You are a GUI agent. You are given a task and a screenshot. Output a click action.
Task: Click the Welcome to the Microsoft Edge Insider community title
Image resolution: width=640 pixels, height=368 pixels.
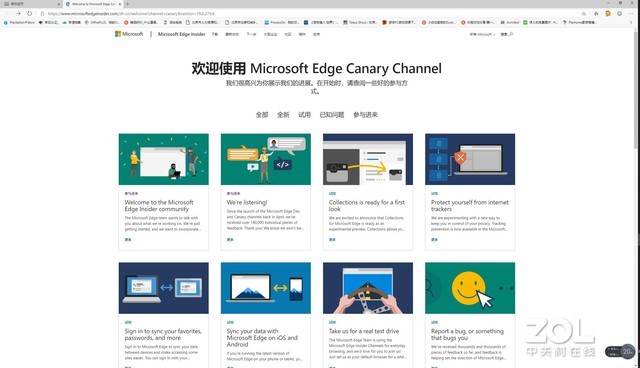pos(159,206)
